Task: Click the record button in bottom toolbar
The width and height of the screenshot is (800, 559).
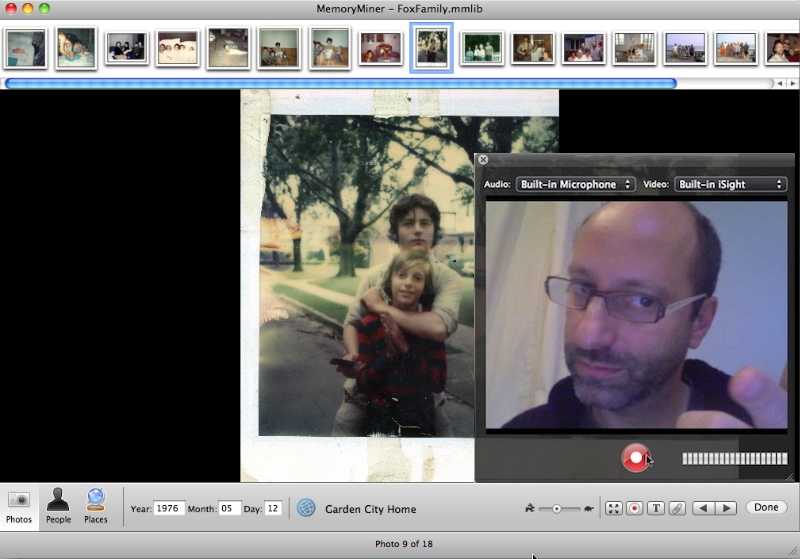Action: [x=634, y=508]
